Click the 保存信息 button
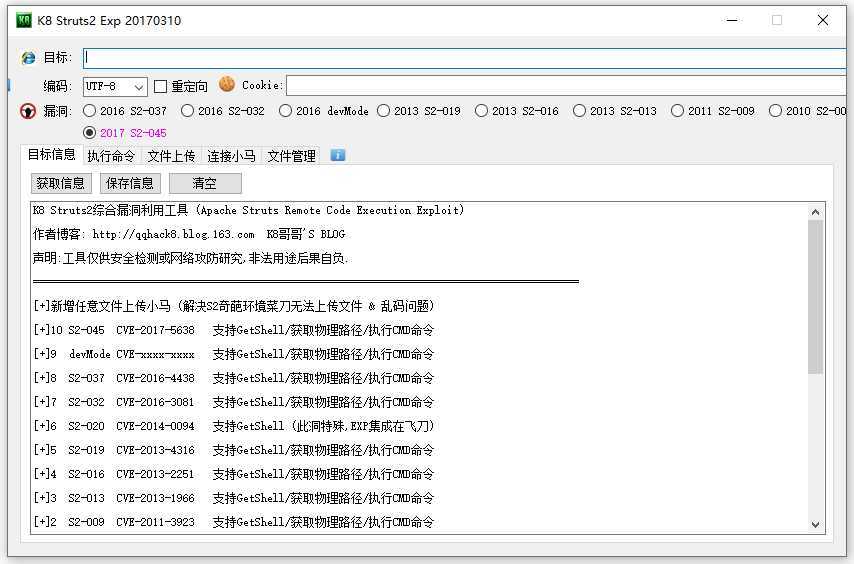 (130, 183)
